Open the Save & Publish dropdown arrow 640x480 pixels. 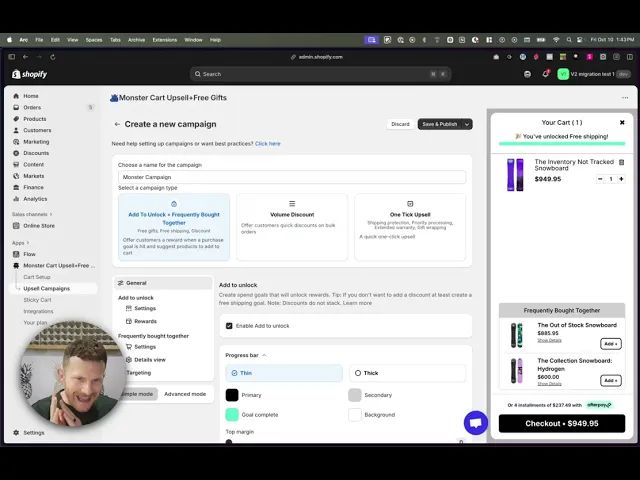pyautogui.click(x=467, y=124)
